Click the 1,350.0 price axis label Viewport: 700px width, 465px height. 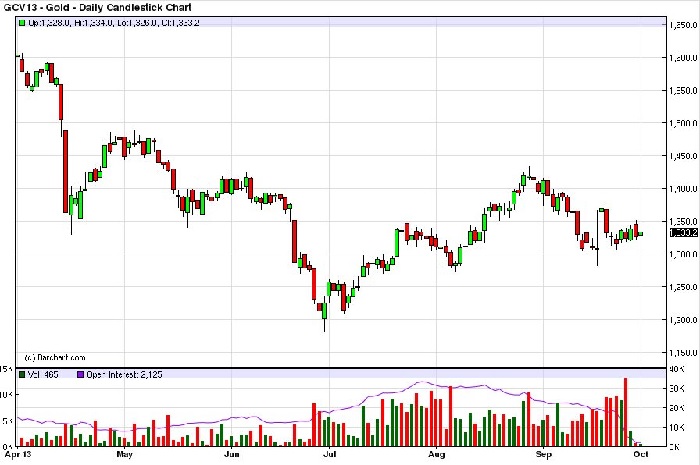coord(683,221)
